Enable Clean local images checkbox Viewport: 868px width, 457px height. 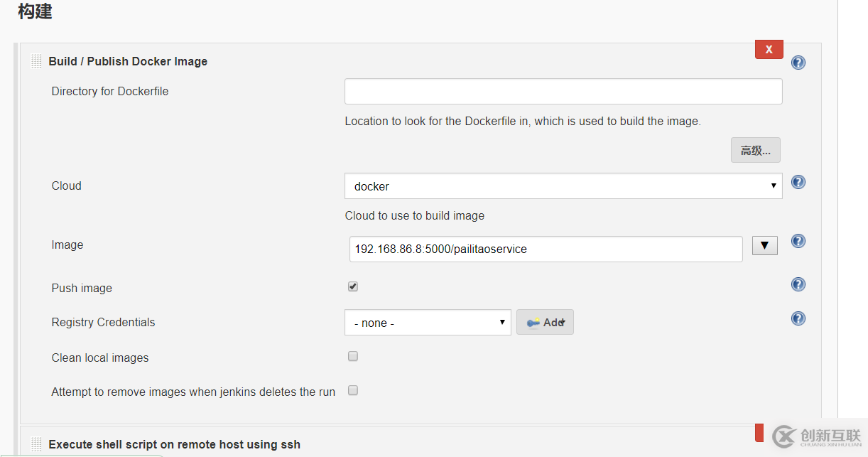point(353,356)
